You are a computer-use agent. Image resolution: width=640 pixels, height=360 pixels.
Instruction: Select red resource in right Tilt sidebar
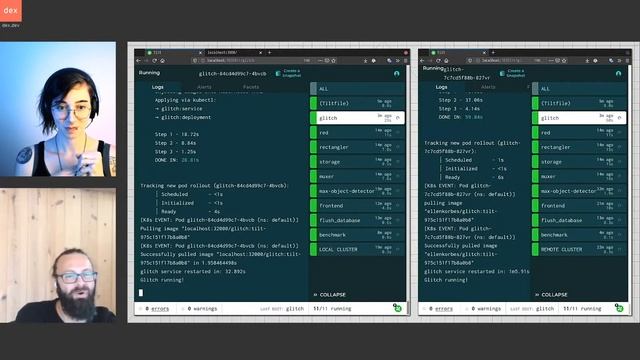click(579, 133)
